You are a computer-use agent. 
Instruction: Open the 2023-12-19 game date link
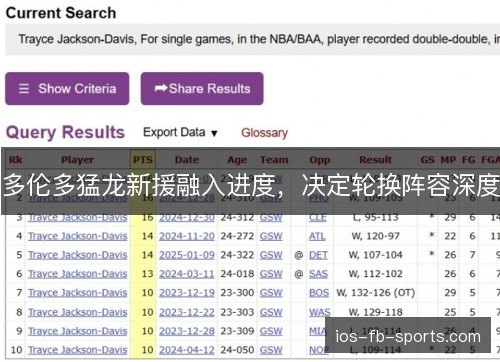point(187,293)
